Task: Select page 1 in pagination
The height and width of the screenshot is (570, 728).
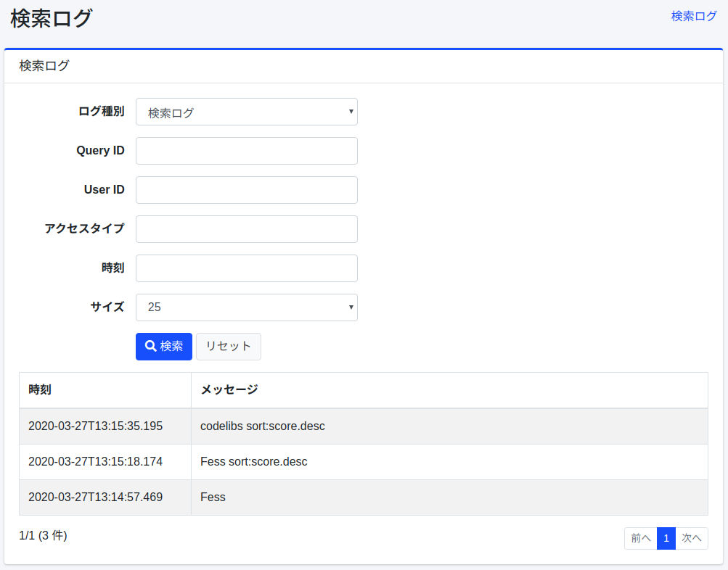Action: (x=666, y=538)
